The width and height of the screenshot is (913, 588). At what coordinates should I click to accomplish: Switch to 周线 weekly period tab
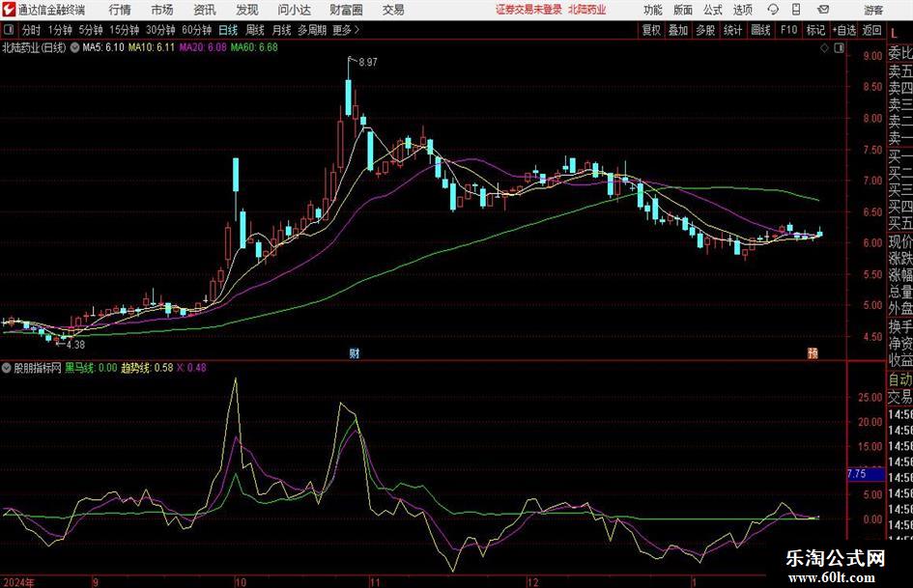[x=255, y=30]
